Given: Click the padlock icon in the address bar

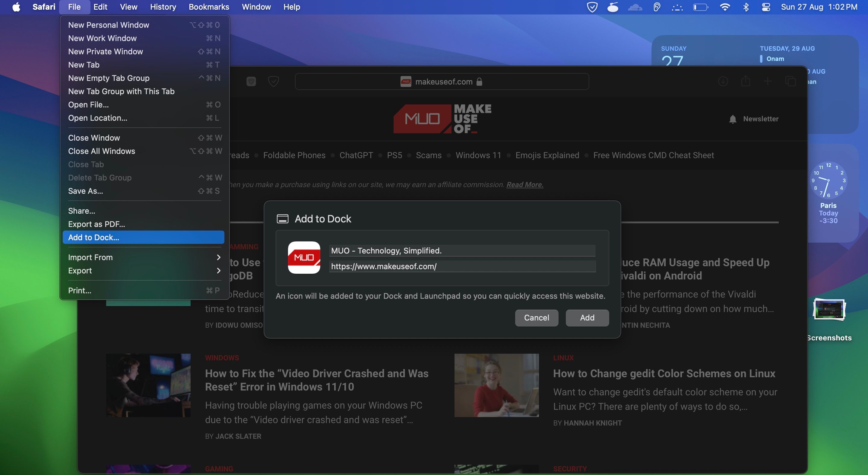Looking at the screenshot, I should tap(480, 81).
